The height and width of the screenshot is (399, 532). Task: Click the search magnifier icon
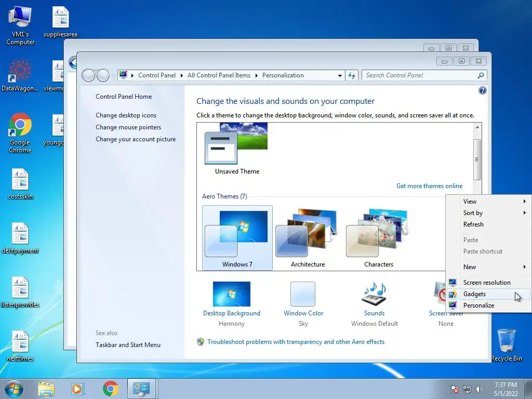(x=481, y=75)
